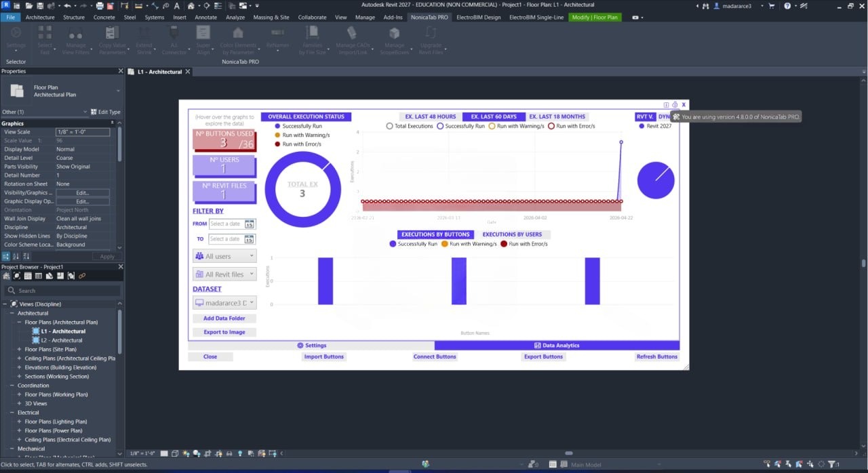Expand Floor Plans (Site Plan) node
This screenshot has width=868, height=473.
19,349
